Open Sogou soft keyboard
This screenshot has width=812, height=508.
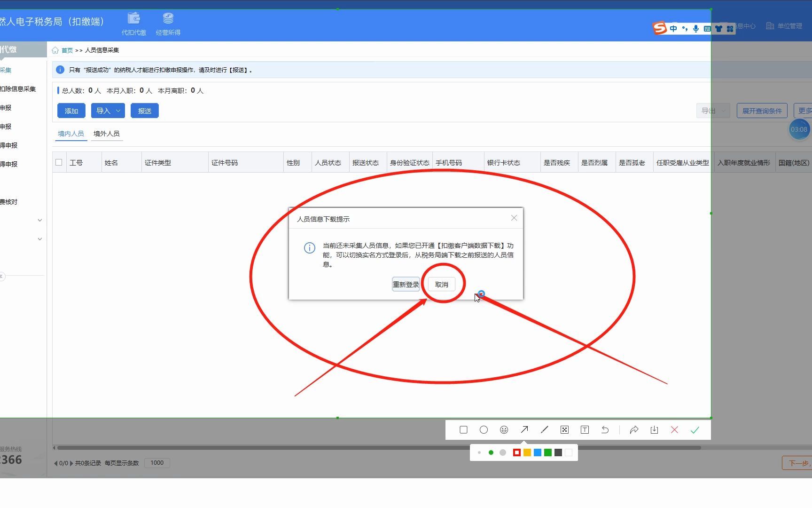pyautogui.click(x=707, y=28)
